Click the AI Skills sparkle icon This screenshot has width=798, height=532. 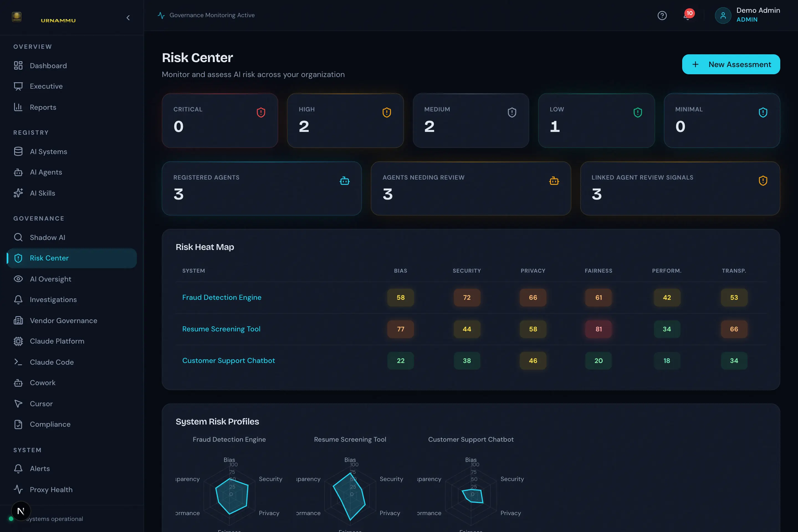point(18,193)
